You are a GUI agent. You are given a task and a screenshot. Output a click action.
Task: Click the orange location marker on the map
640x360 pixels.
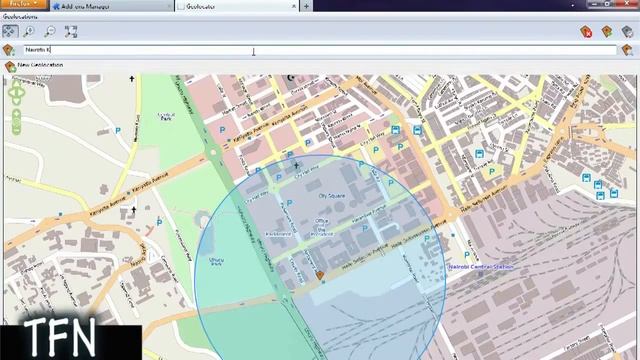320,276
